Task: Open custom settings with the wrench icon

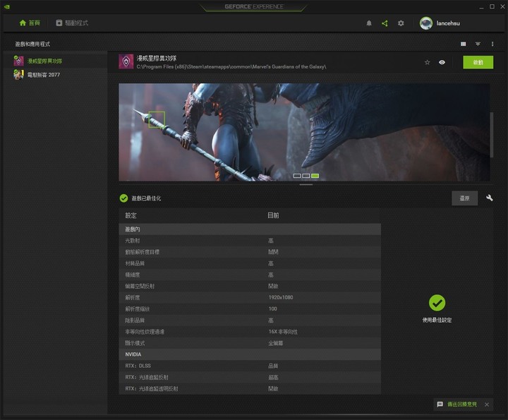Action: [x=490, y=198]
